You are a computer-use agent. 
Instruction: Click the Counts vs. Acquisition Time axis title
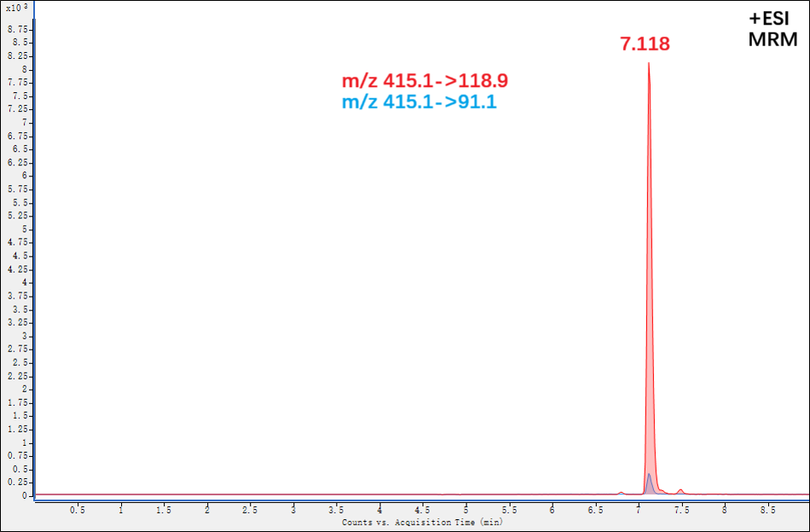point(422,522)
